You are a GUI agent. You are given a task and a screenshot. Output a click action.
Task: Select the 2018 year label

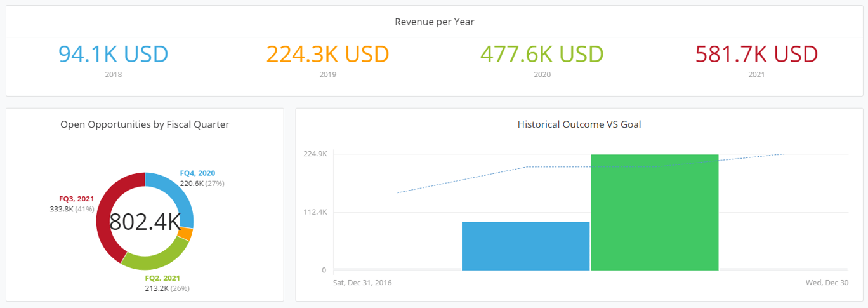click(114, 74)
